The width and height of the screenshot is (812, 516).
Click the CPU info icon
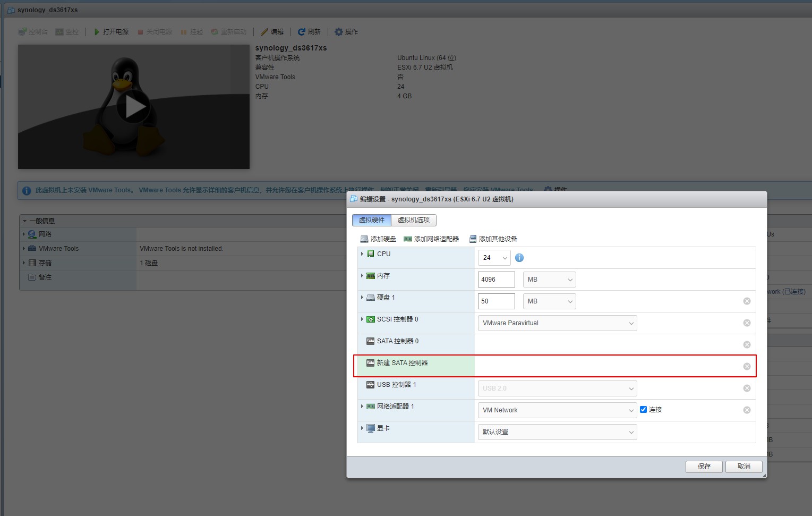pos(519,258)
